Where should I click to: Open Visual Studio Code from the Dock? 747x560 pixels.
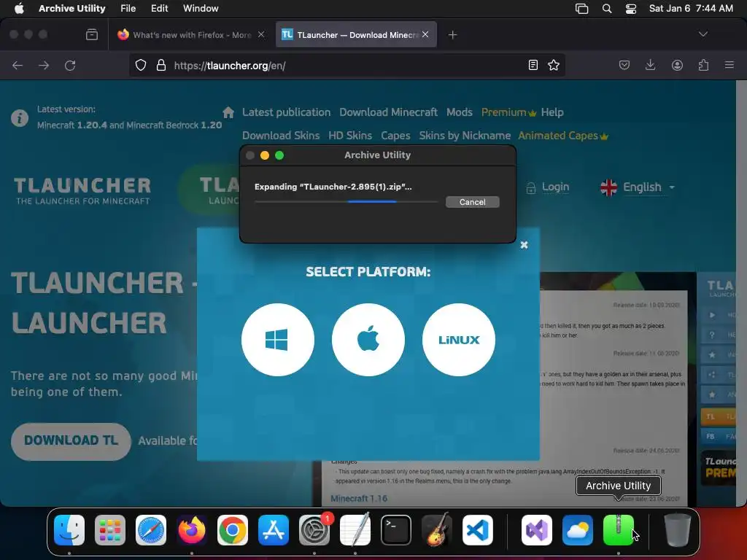pos(477,530)
